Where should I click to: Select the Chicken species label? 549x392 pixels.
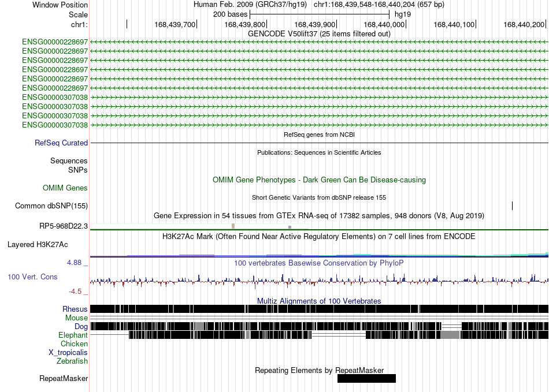tap(74, 344)
